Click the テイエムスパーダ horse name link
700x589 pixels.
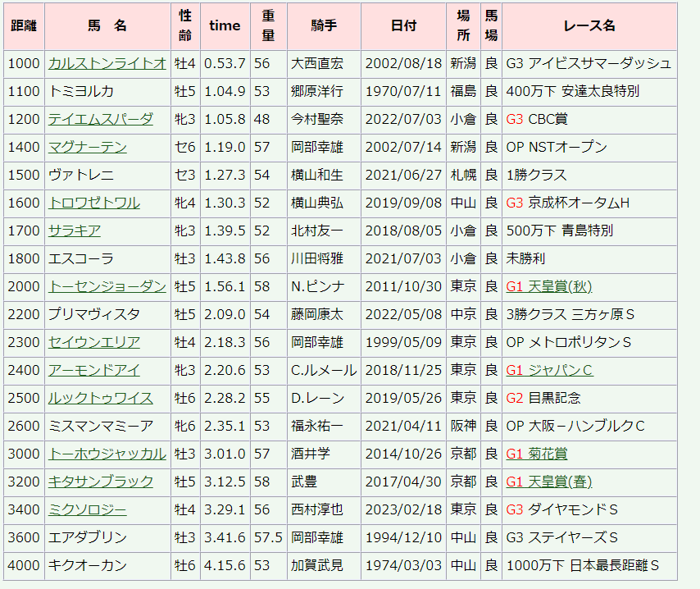pos(100,119)
